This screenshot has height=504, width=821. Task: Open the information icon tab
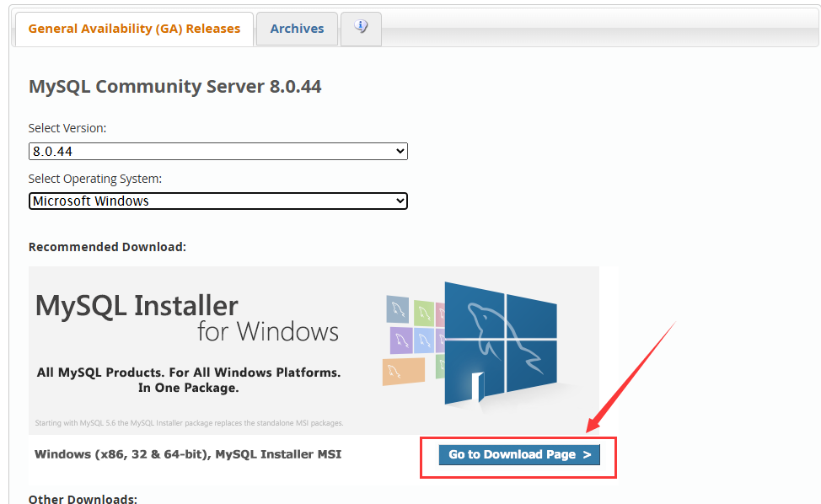[361, 29]
